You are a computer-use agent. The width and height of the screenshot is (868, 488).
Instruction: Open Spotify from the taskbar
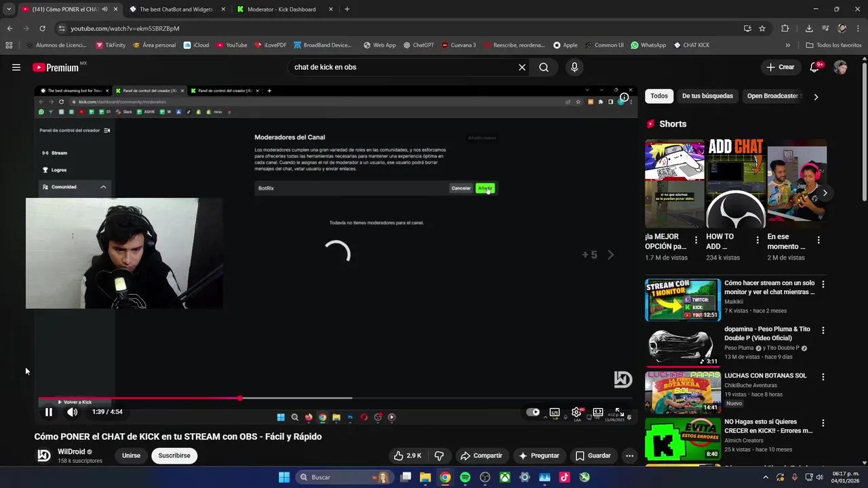465,477
